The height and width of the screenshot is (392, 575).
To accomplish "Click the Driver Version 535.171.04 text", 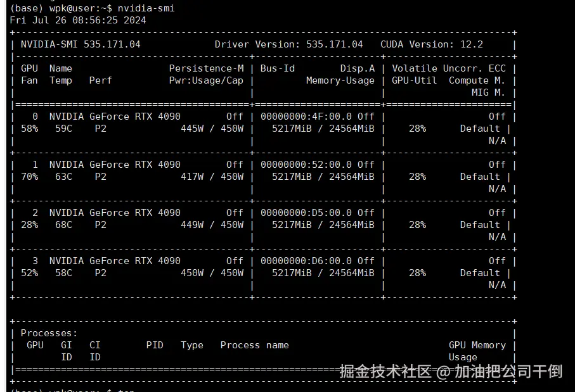I will tap(288, 44).
